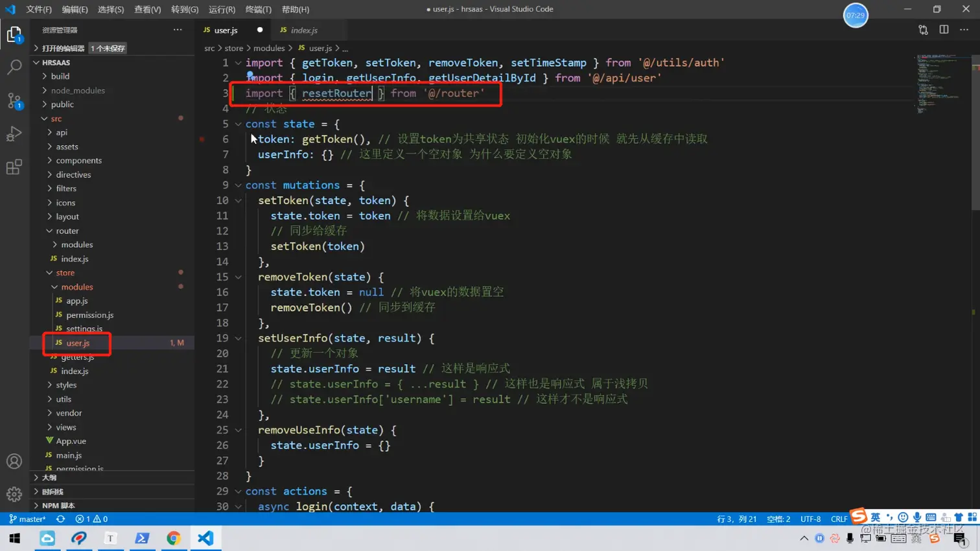Viewport: 980px width, 551px height.
Task: Open editor More Actions ellipsis
Action: (x=964, y=30)
